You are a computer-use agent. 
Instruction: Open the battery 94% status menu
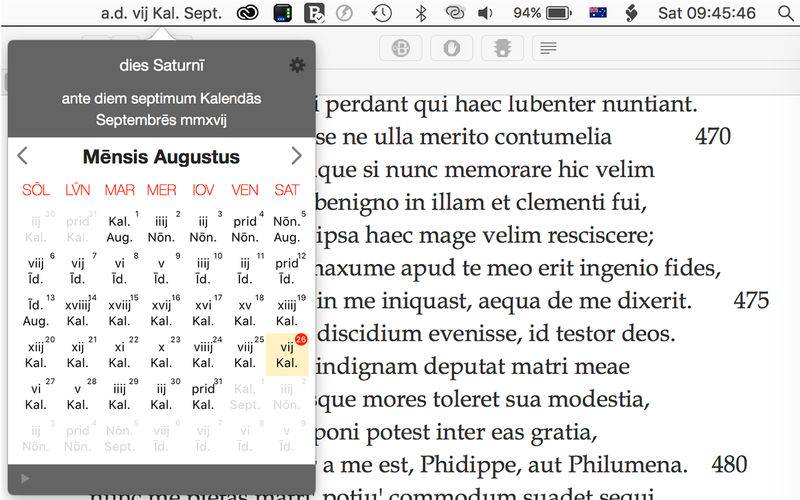[542, 13]
